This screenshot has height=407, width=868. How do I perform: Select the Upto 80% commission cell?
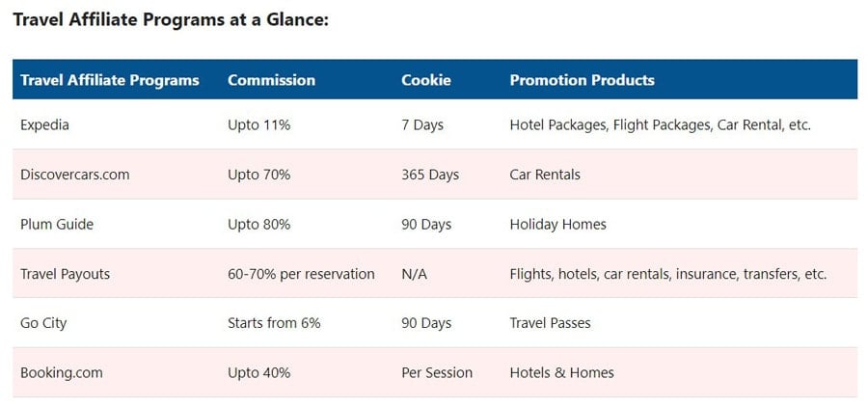[259, 225]
